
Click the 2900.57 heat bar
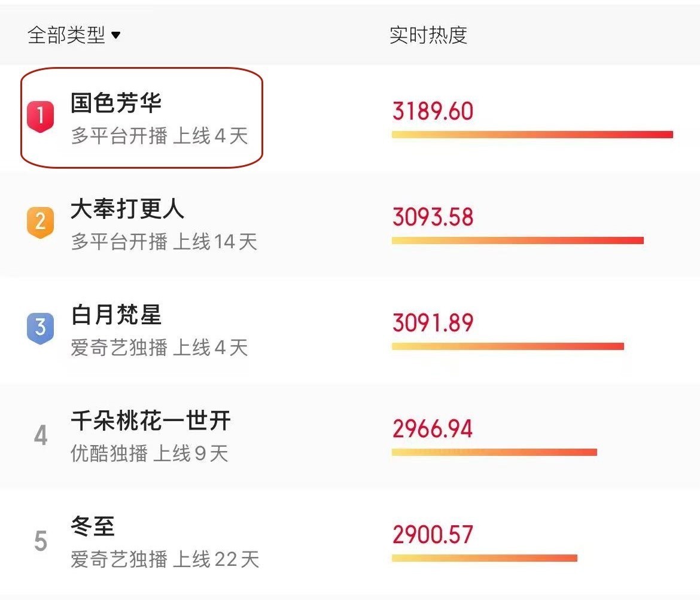(x=484, y=558)
